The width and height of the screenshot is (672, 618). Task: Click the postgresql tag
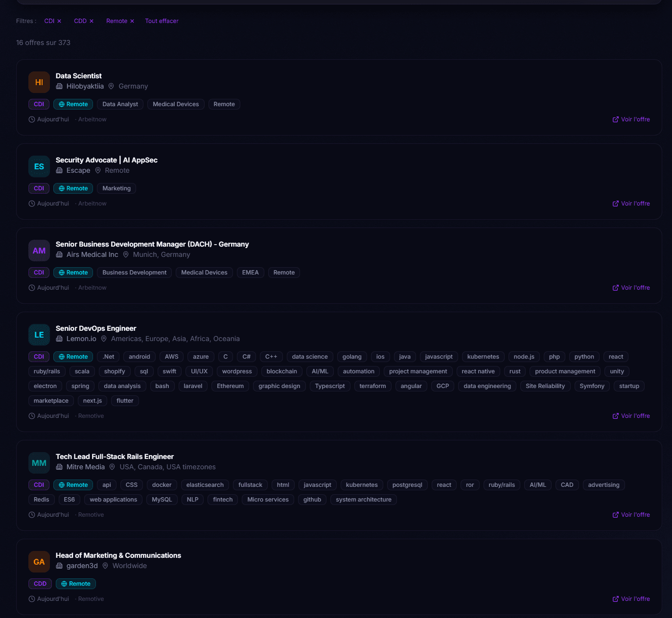pos(407,485)
